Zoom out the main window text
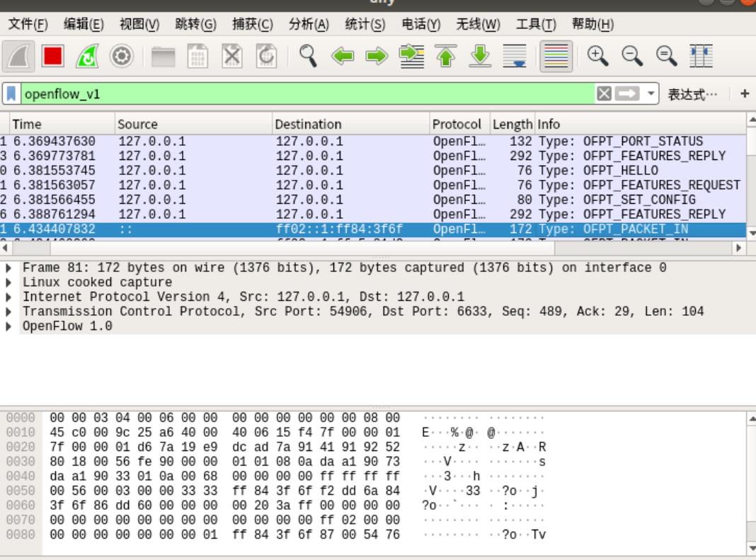This screenshot has height=560, width=756. coord(631,56)
